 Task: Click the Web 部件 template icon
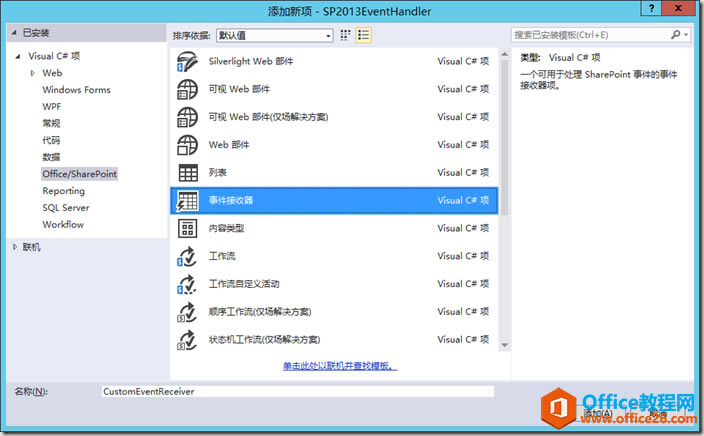(187, 145)
